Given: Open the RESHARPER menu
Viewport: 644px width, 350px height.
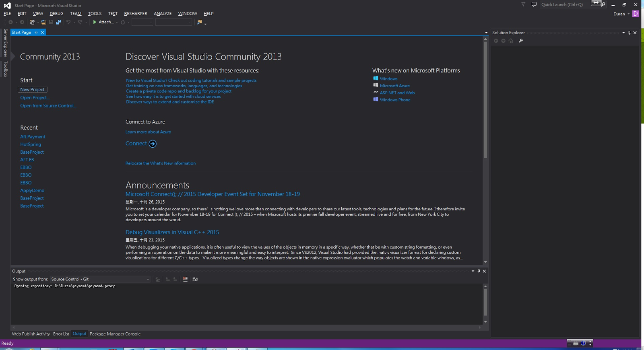Looking at the screenshot, I should (x=136, y=14).
